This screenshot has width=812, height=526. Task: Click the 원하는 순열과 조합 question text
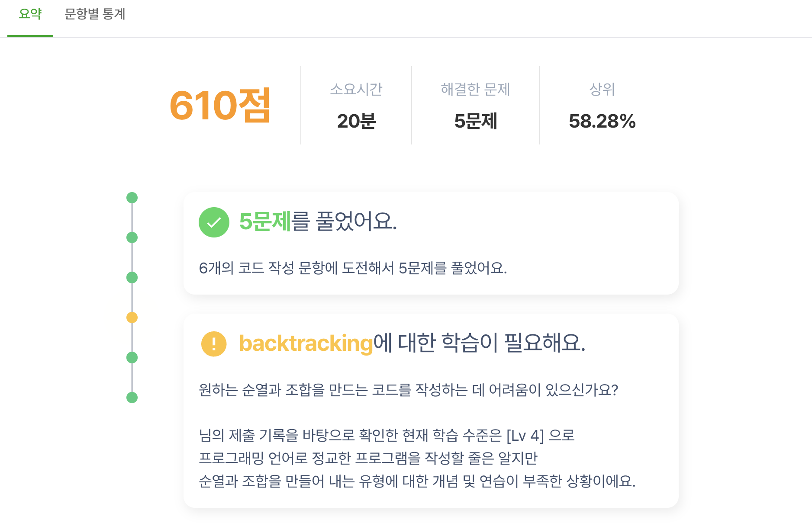click(408, 390)
